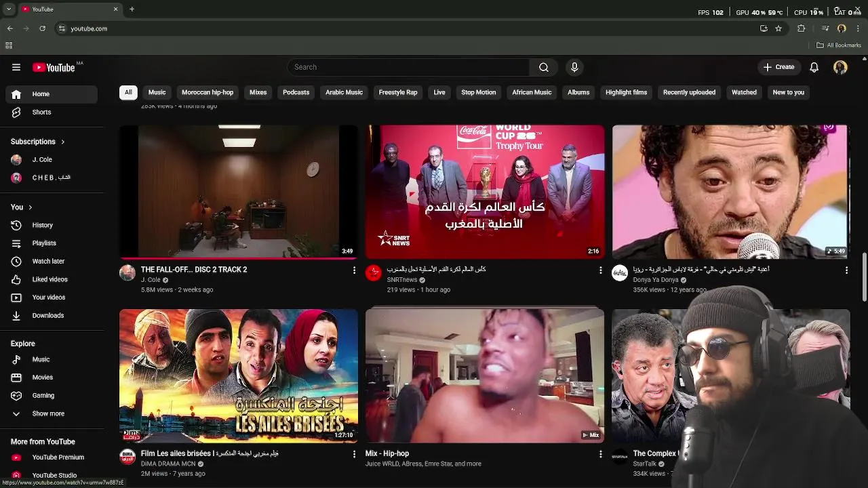This screenshot has height=488, width=868.
Task: Select the Stop Motion chip
Action: pyautogui.click(x=479, y=92)
